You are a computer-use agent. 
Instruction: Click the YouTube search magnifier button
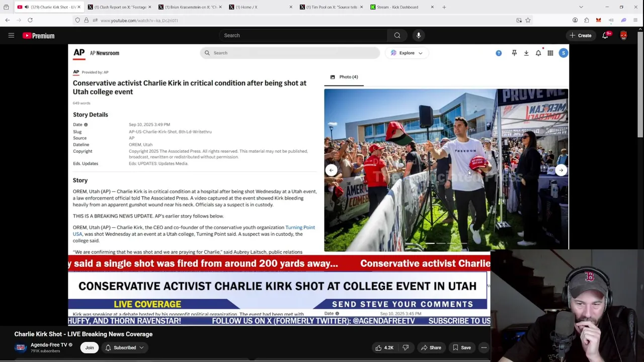pos(397,35)
